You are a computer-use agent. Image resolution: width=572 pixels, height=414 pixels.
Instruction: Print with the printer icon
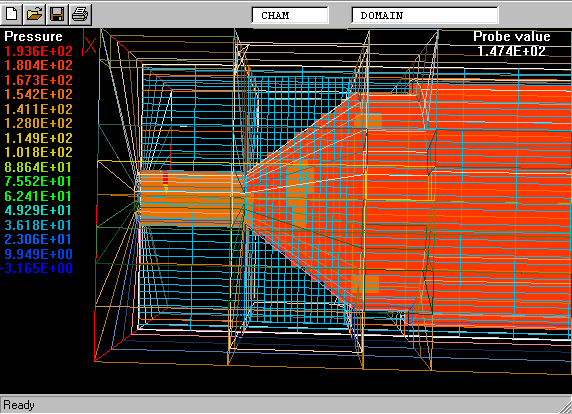coord(80,15)
